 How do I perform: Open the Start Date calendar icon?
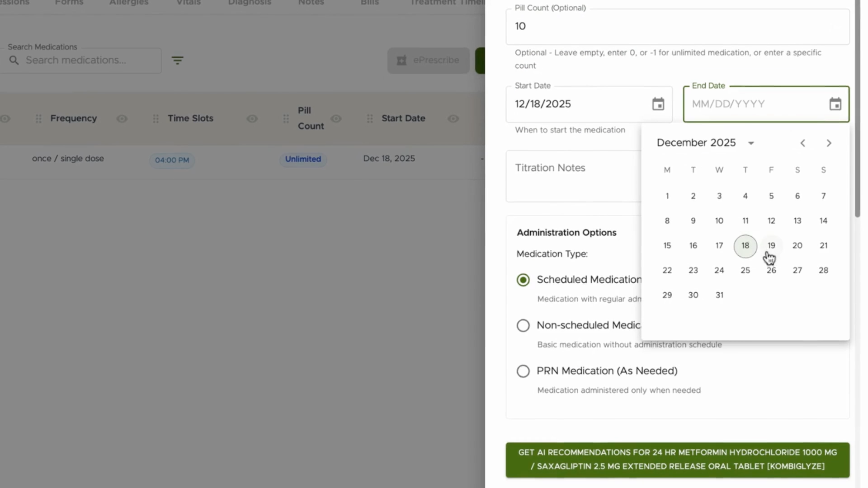pos(658,104)
